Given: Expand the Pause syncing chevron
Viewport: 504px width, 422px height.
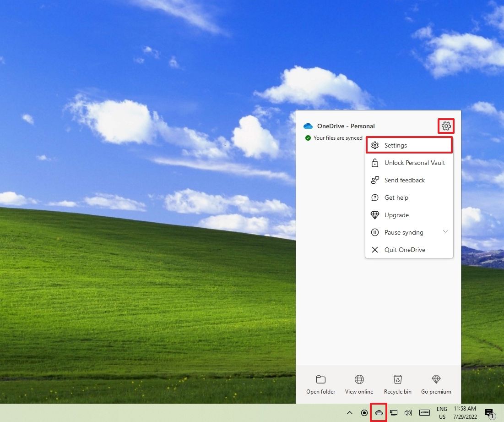Looking at the screenshot, I should click(x=445, y=232).
